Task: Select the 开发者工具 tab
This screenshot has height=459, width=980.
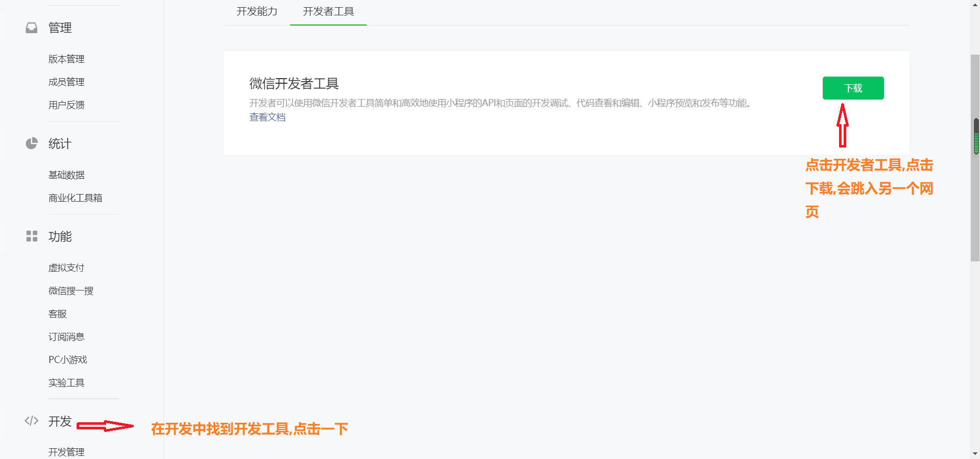Action: click(x=328, y=11)
